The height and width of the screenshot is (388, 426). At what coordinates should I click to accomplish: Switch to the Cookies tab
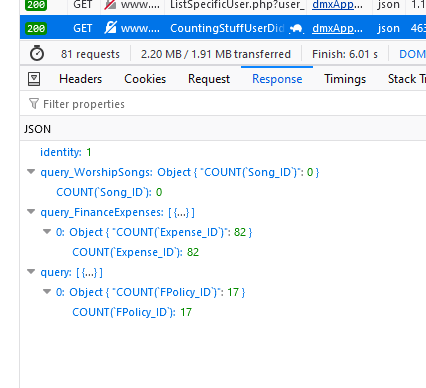145,79
